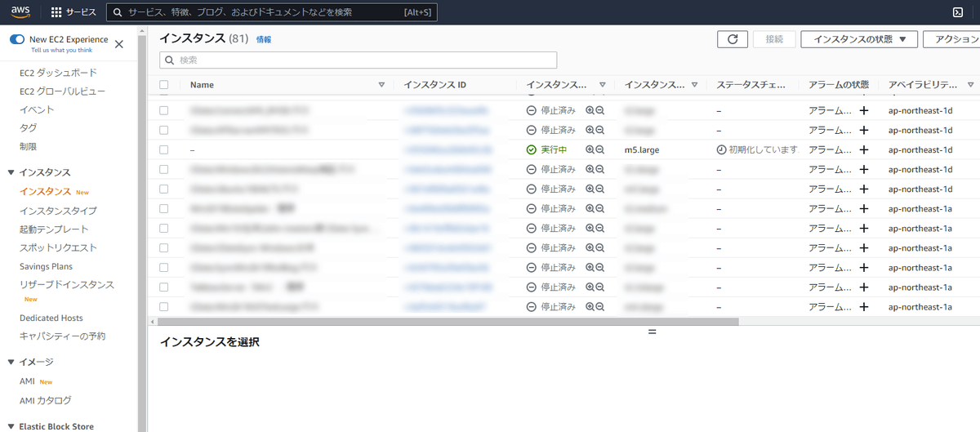980x432 pixels.
Task: Launch the CloudShell terminal icon in top bar
Action: coord(959,12)
